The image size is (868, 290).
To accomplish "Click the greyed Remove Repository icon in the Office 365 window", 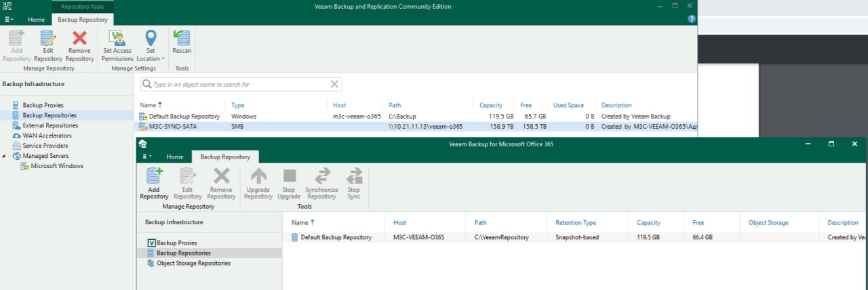I will click(x=222, y=176).
